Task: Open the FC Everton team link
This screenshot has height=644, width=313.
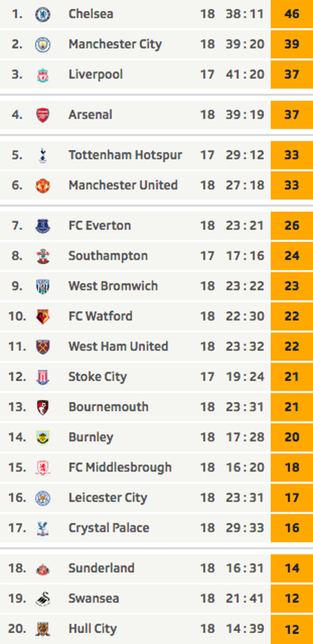Action: [99, 226]
